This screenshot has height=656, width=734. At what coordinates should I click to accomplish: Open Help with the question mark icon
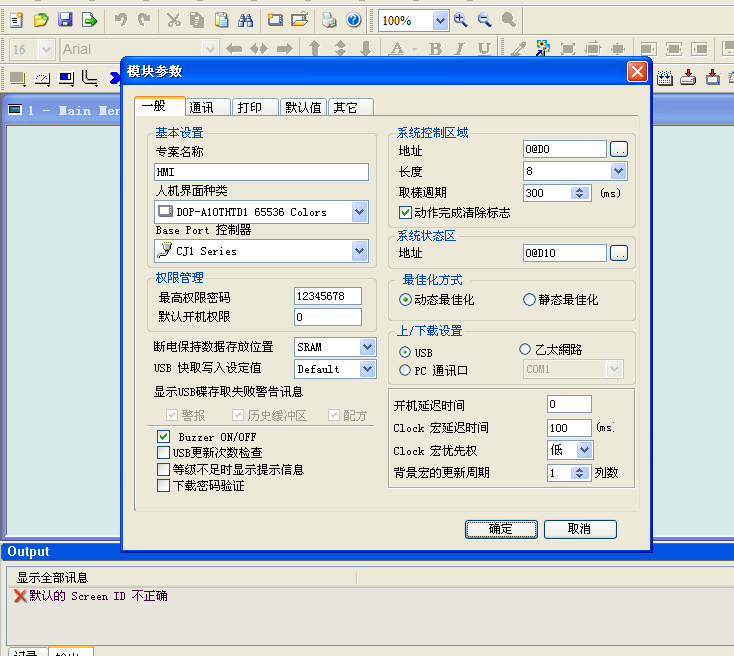click(354, 20)
